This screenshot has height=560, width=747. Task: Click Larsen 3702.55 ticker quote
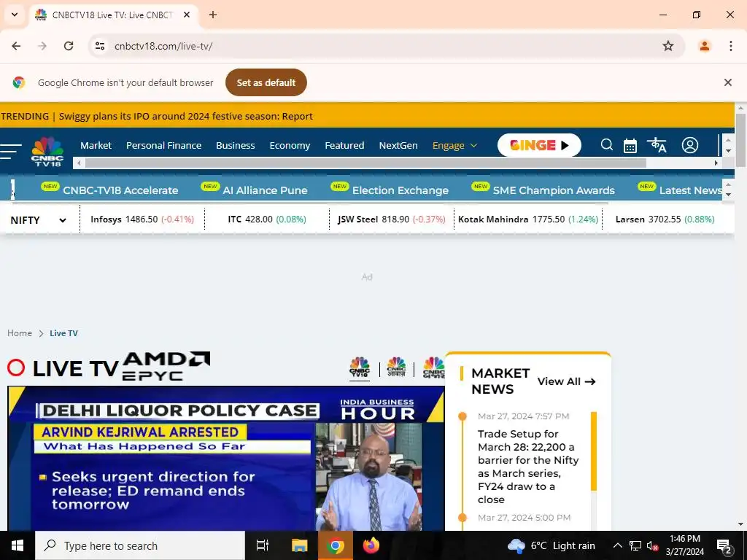(x=665, y=219)
